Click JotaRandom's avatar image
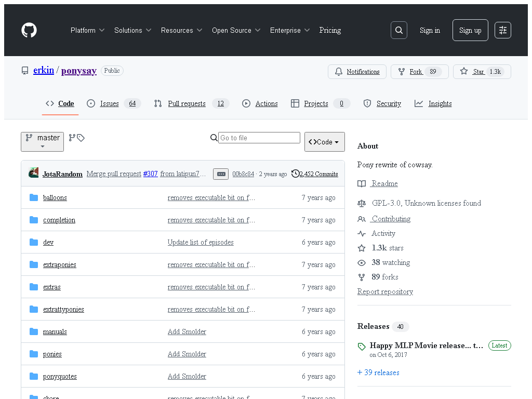The image size is (532, 399). (x=33, y=172)
